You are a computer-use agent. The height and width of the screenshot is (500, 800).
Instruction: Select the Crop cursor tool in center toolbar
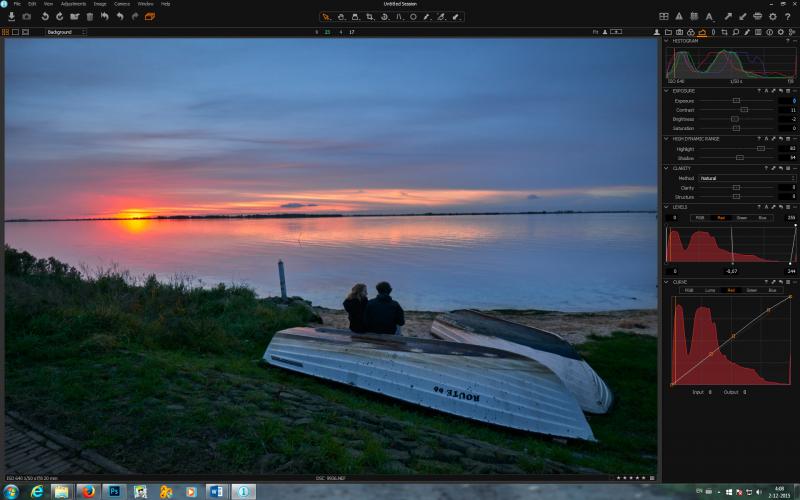click(369, 17)
